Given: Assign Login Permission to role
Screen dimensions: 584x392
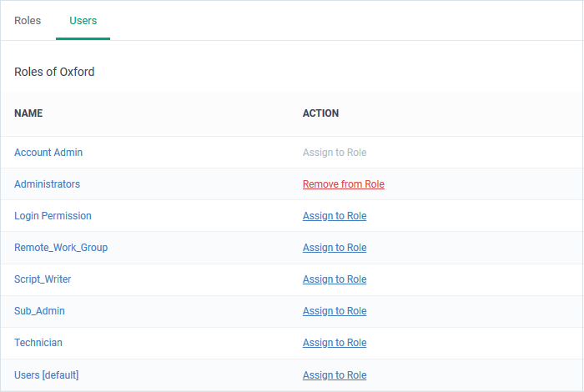Looking at the screenshot, I should 335,215.
